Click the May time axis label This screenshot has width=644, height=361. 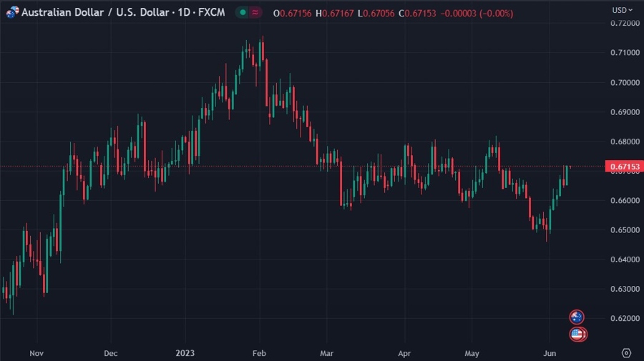click(x=472, y=353)
